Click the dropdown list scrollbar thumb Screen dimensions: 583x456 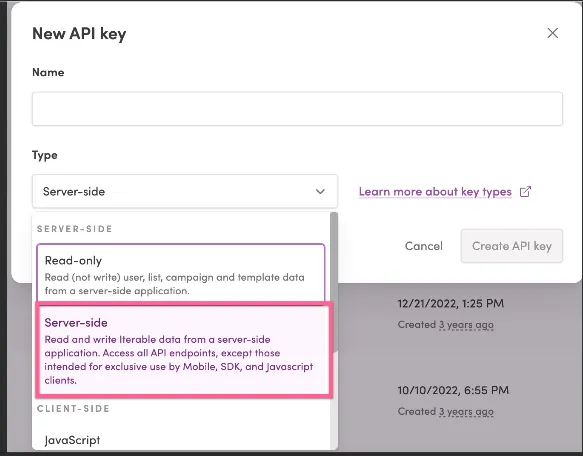334,282
